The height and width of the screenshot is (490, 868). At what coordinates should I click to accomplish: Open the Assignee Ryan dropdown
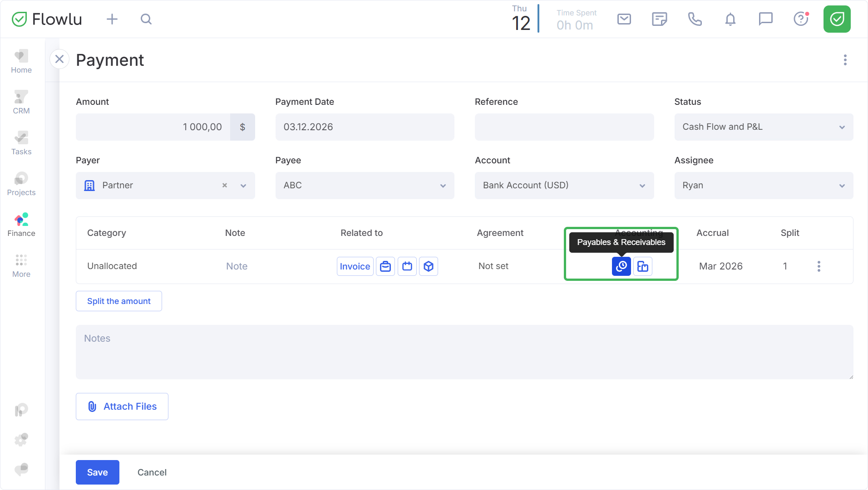pos(764,186)
